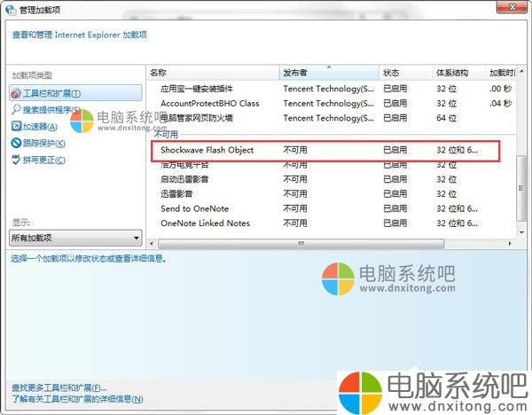Select the 工具栏和扩展 add-on type icon
Viewport: 532px width, 415px height.
coord(17,93)
